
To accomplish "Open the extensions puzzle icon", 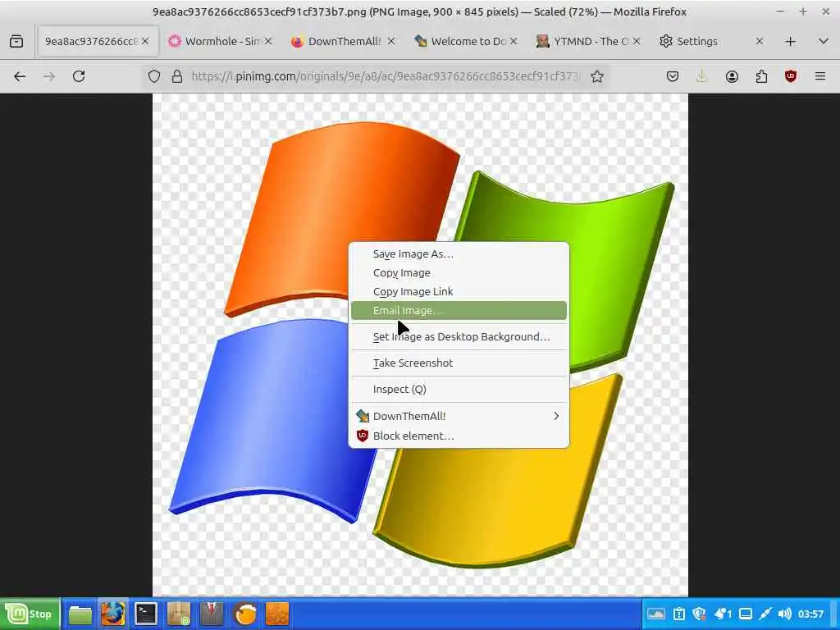I will tap(761, 76).
